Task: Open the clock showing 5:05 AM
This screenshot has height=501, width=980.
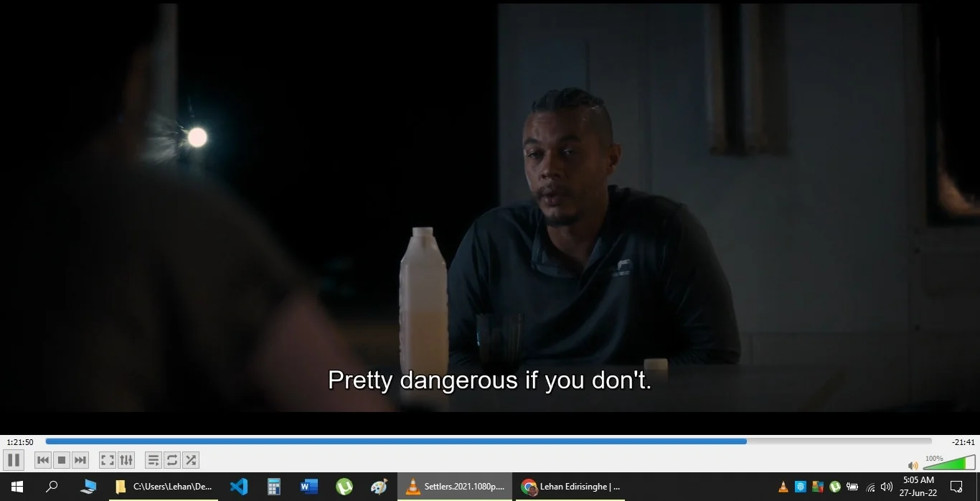Action: point(918,487)
